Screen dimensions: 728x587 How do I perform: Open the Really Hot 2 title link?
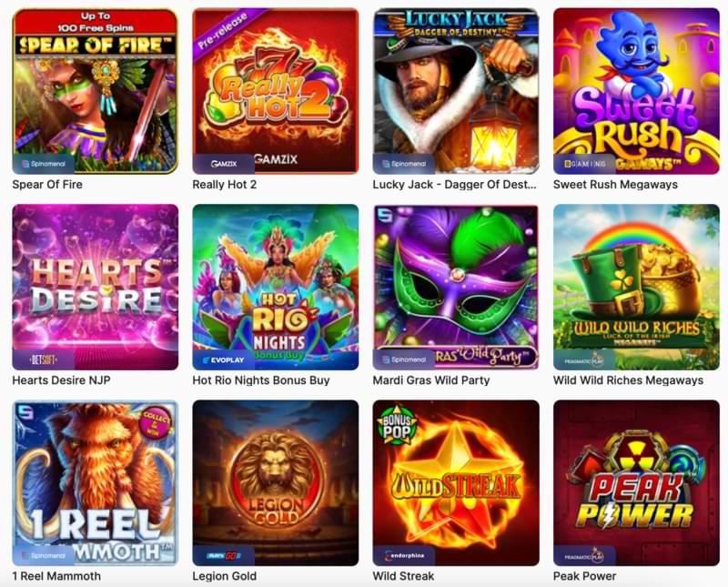click(224, 185)
